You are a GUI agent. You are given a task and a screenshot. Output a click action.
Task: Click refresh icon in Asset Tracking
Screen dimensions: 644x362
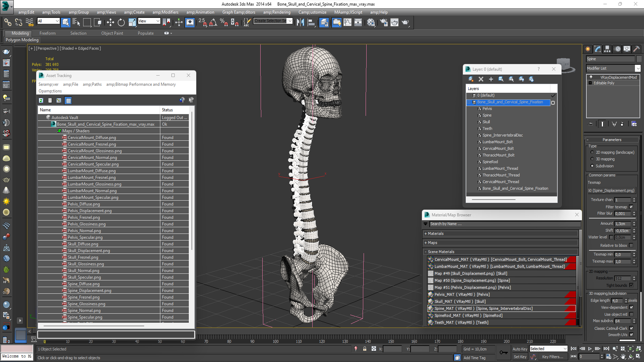pyautogui.click(x=41, y=100)
